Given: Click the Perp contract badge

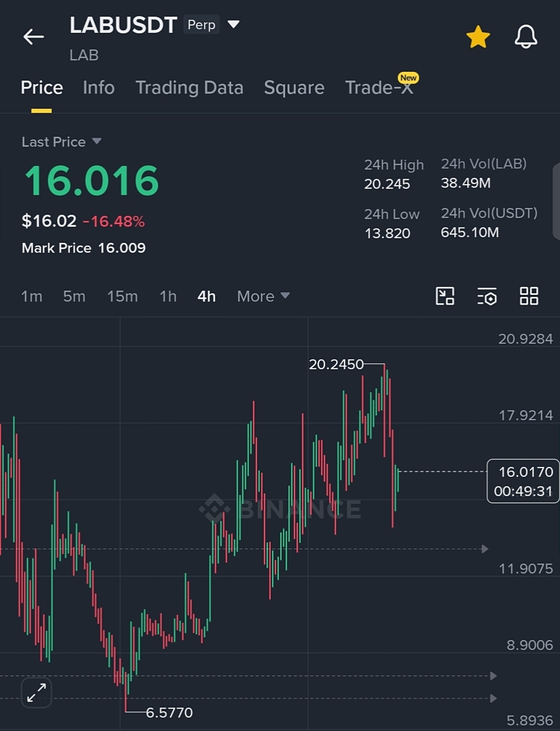Looking at the screenshot, I should tap(202, 24).
